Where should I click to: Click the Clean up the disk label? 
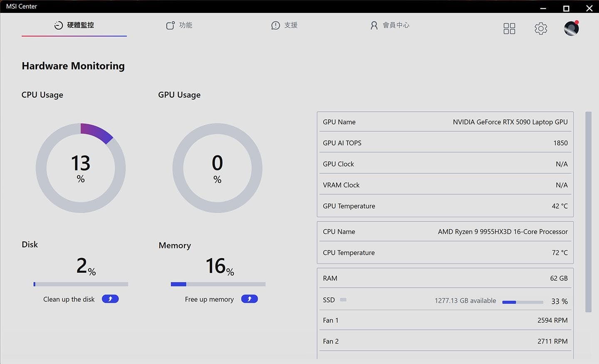click(x=69, y=299)
